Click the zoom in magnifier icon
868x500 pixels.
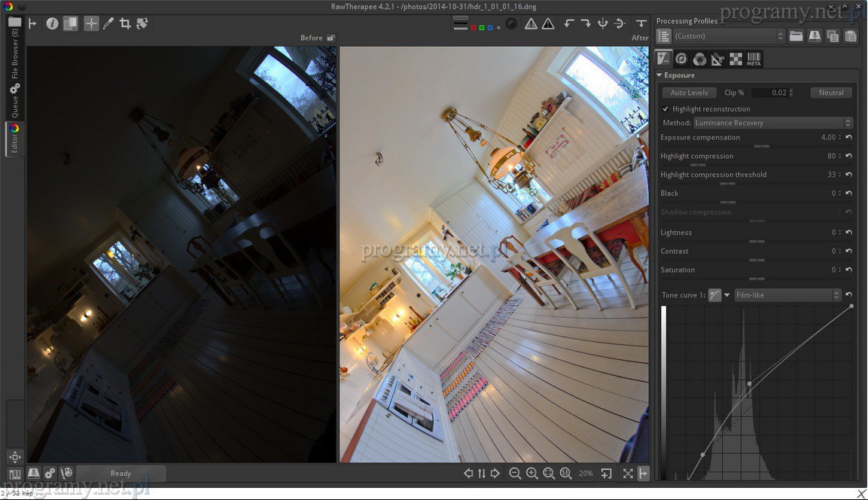[x=531, y=474]
